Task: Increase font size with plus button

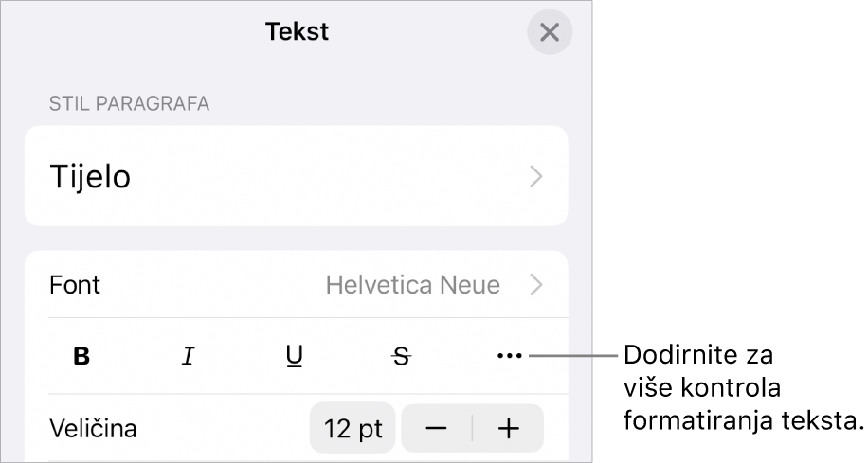Action: pyautogui.click(x=509, y=428)
